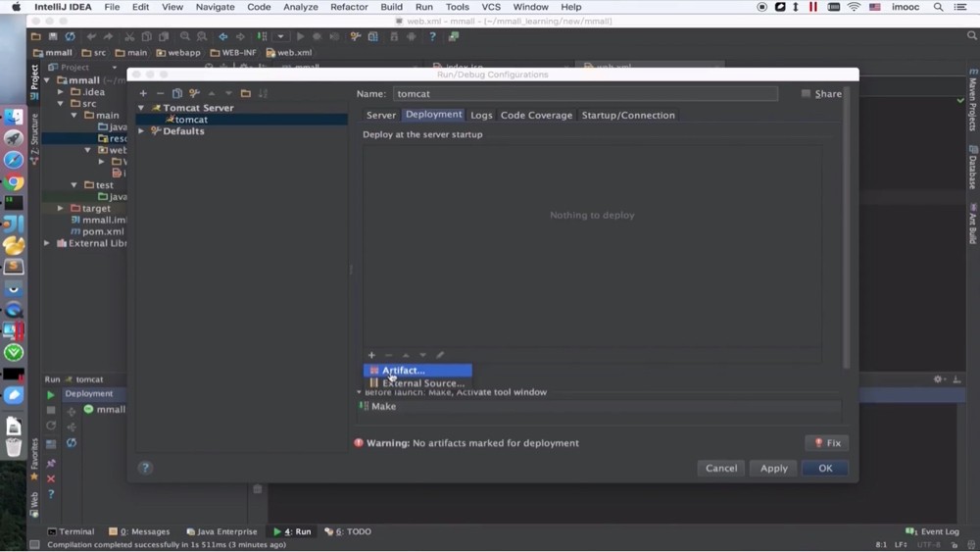Click the Find magnifier icon in toolbar

[x=185, y=36]
